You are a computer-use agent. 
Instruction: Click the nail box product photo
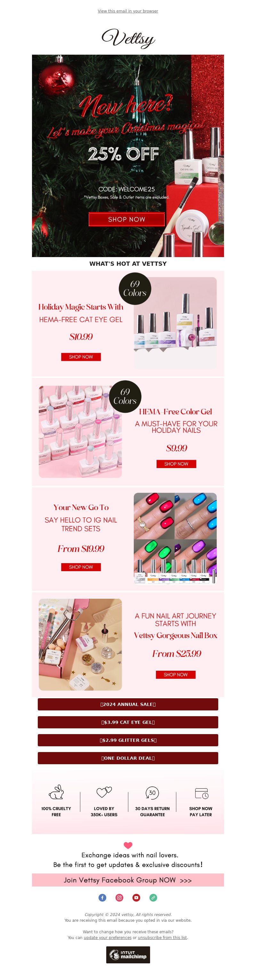click(x=80, y=644)
